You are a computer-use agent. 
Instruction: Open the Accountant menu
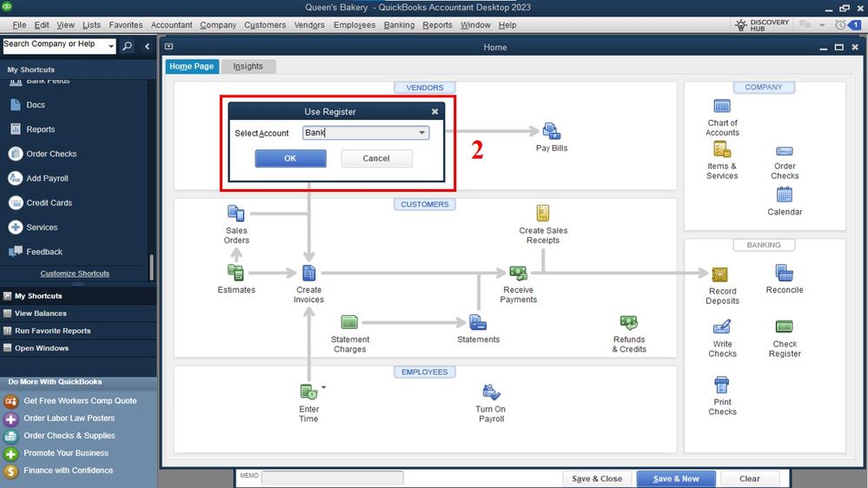[x=172, y=25]
